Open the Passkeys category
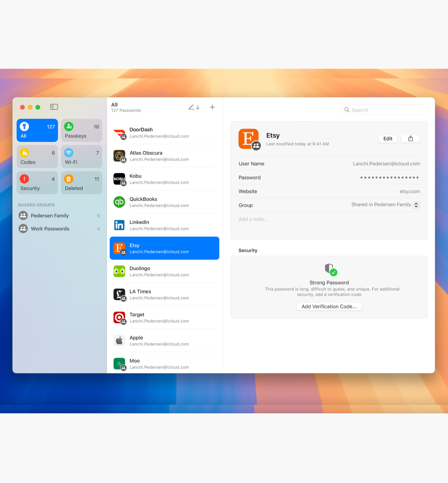Image resolution: width=448 pixels, height=483 pixels. (x=82, y=130)
